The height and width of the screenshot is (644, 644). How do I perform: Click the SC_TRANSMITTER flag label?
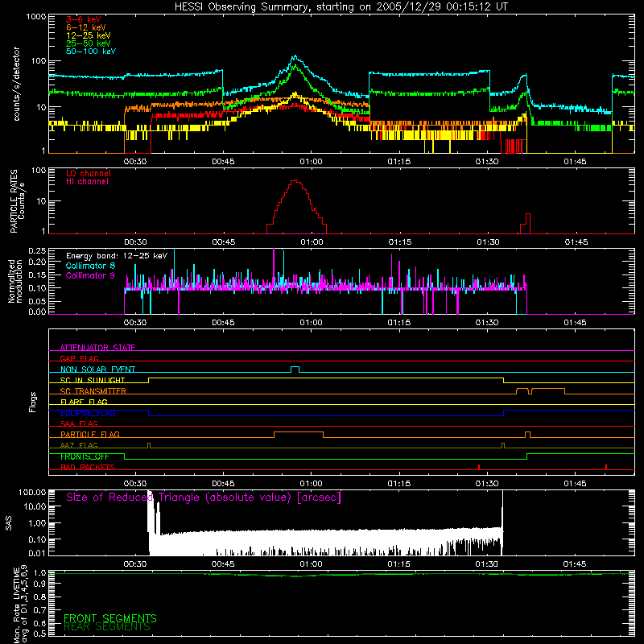click(x=93, y=391)
